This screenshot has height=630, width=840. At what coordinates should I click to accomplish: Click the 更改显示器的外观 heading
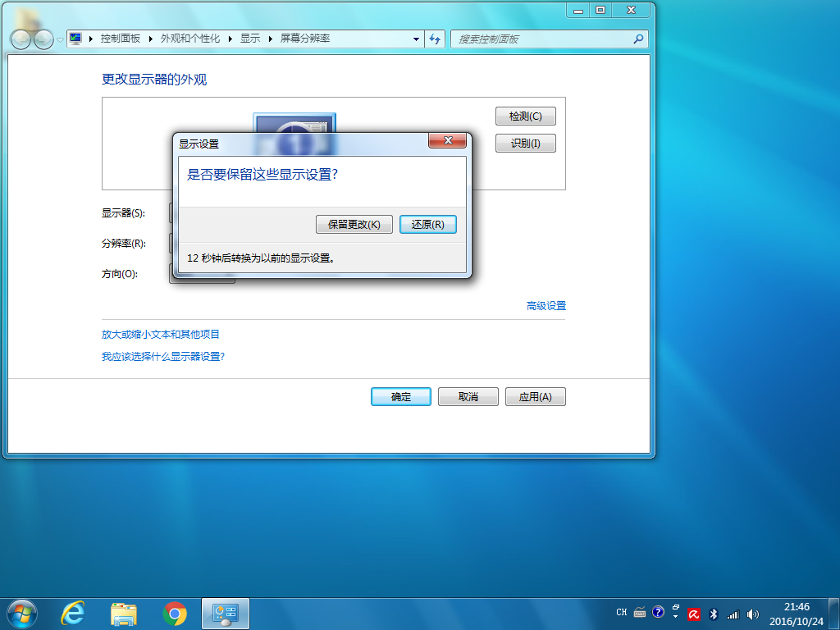(154, 80)
